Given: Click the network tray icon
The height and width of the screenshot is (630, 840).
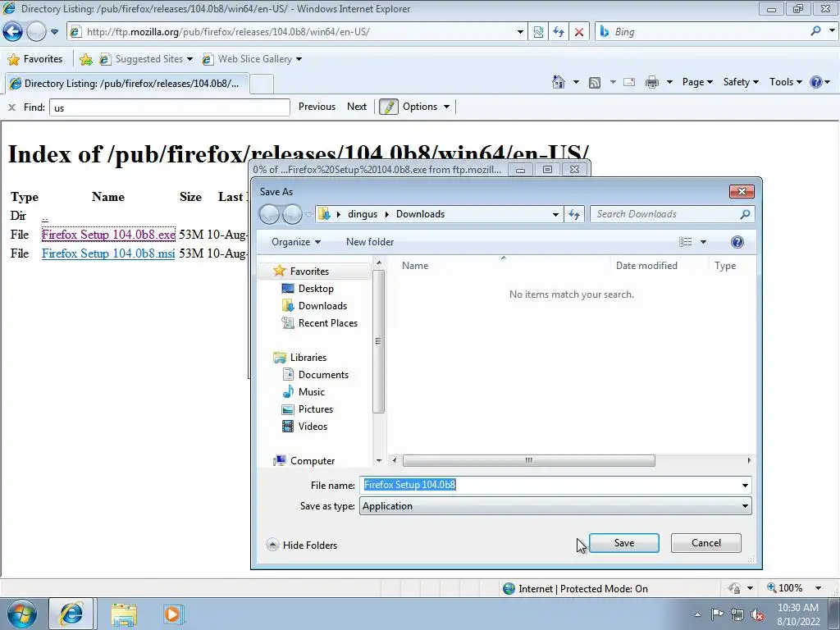Looking at the screenshot, I should pos(737,614).
